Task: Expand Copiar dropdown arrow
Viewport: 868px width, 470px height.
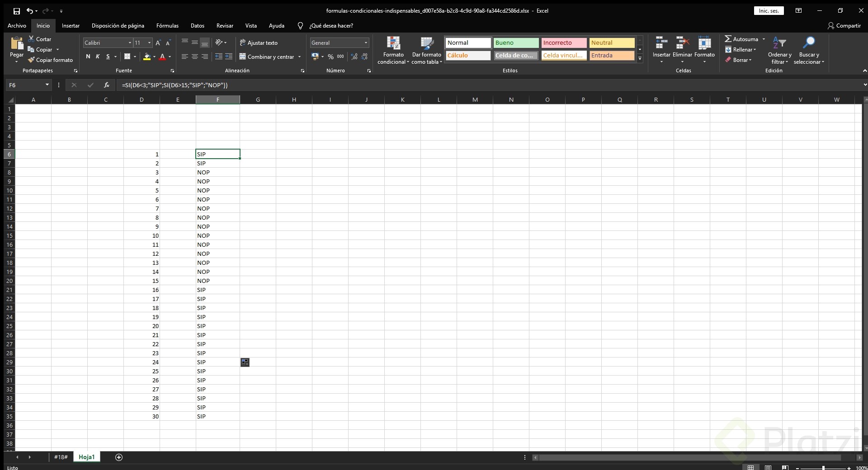Action: tap(57, 50)
